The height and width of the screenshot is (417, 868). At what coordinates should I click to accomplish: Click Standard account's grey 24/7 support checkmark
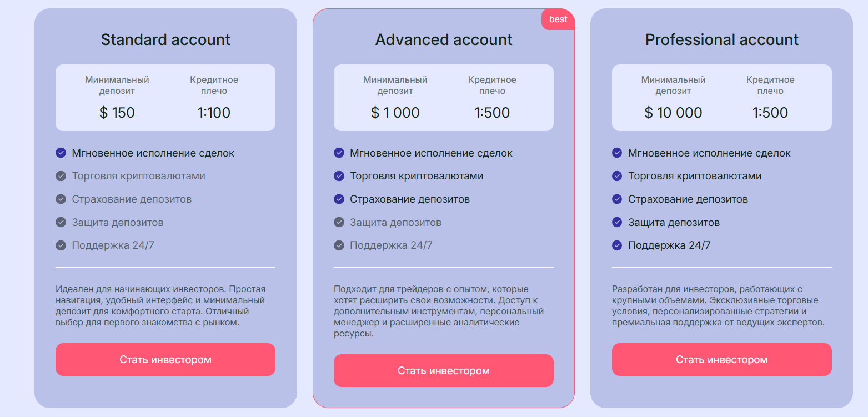click(61, 245)
